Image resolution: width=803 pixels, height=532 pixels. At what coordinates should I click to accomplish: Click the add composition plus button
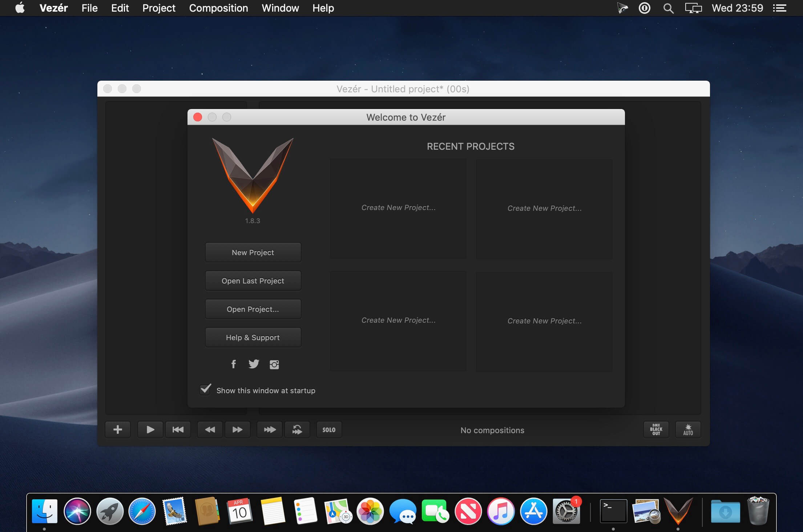pos(118,430)
